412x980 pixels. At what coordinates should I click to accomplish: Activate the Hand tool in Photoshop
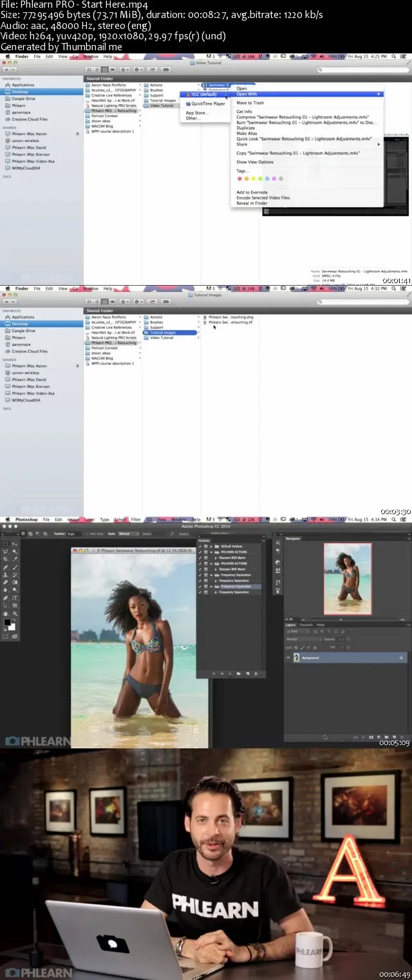click(6, 613)
